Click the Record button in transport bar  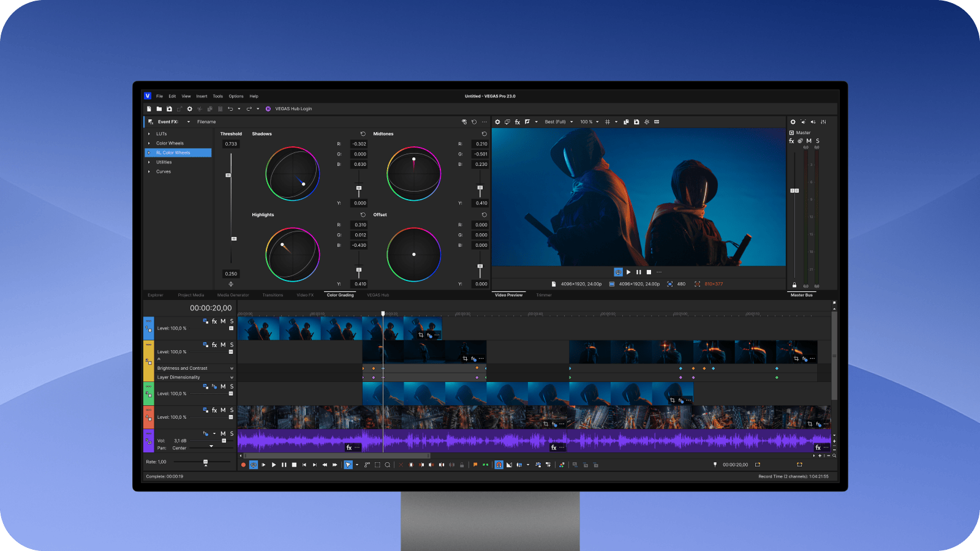tap(243, 465)
